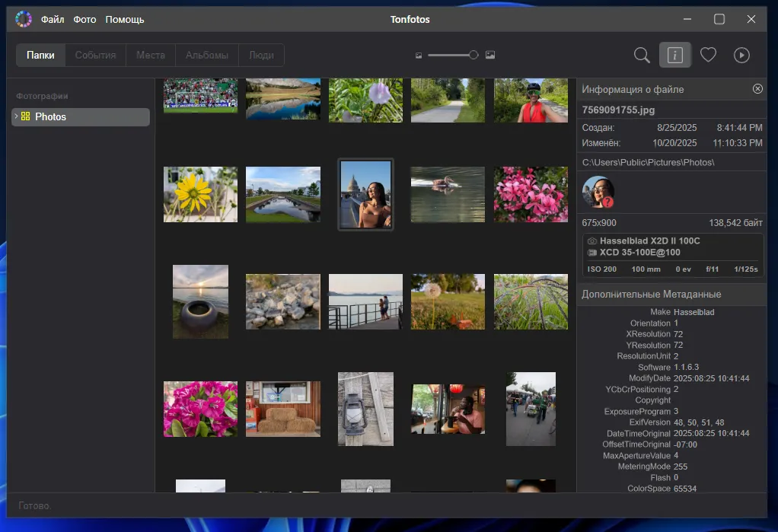Click the large thumbnail size icon
Screen dimensions: 778x532
click(490, 55)
